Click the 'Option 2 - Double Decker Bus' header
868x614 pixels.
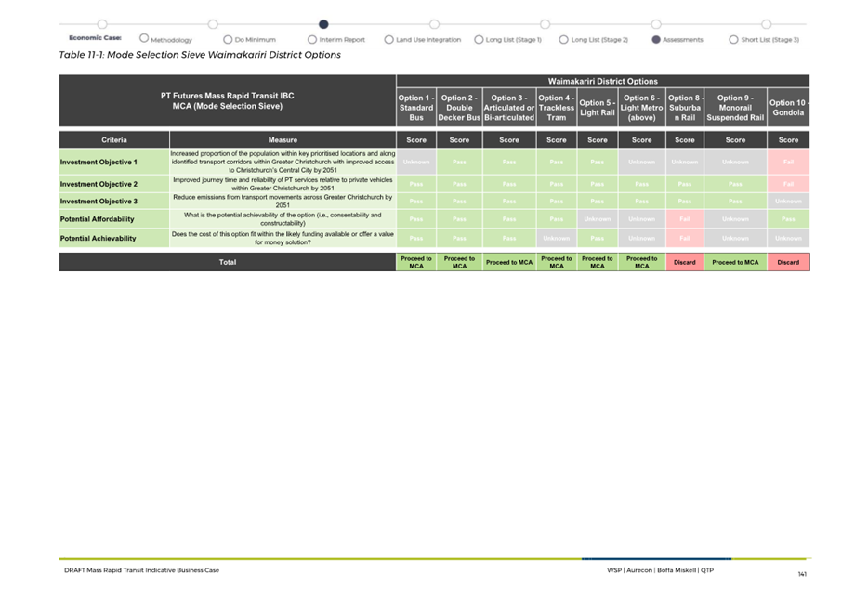point(459,108)
